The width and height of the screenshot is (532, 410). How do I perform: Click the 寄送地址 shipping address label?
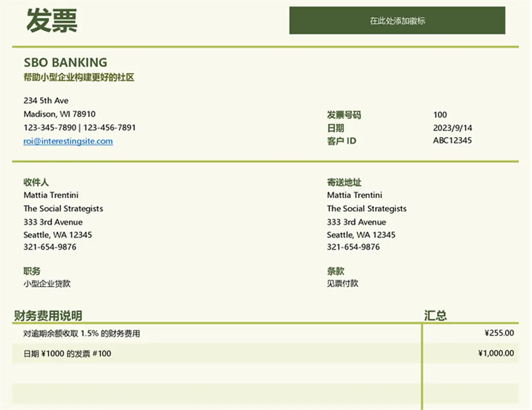343,182
